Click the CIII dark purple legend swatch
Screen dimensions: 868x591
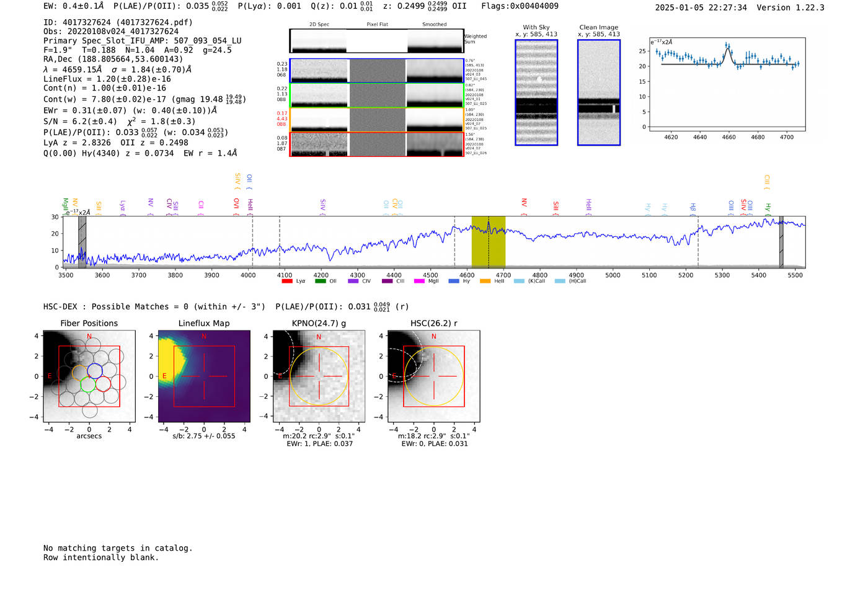click(x=387, y=281)
